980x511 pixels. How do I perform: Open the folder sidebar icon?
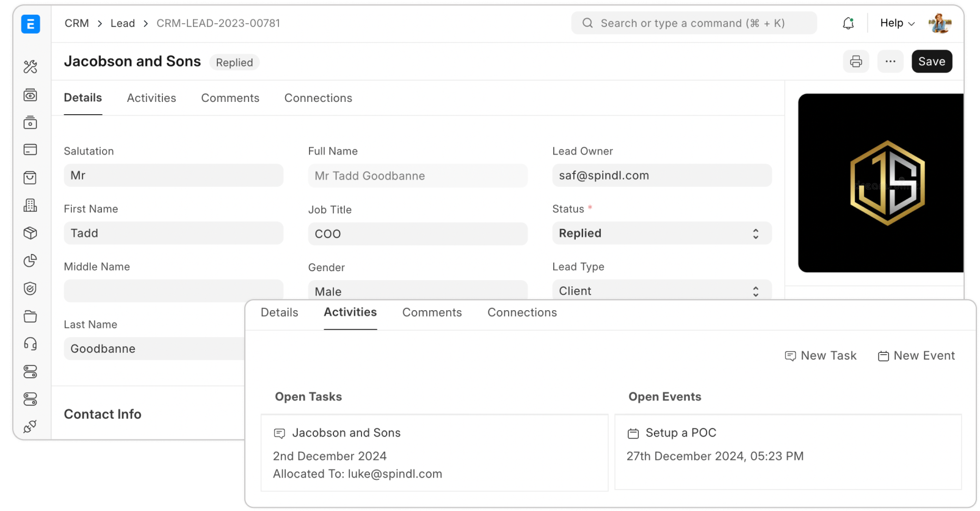coord(30,316)
